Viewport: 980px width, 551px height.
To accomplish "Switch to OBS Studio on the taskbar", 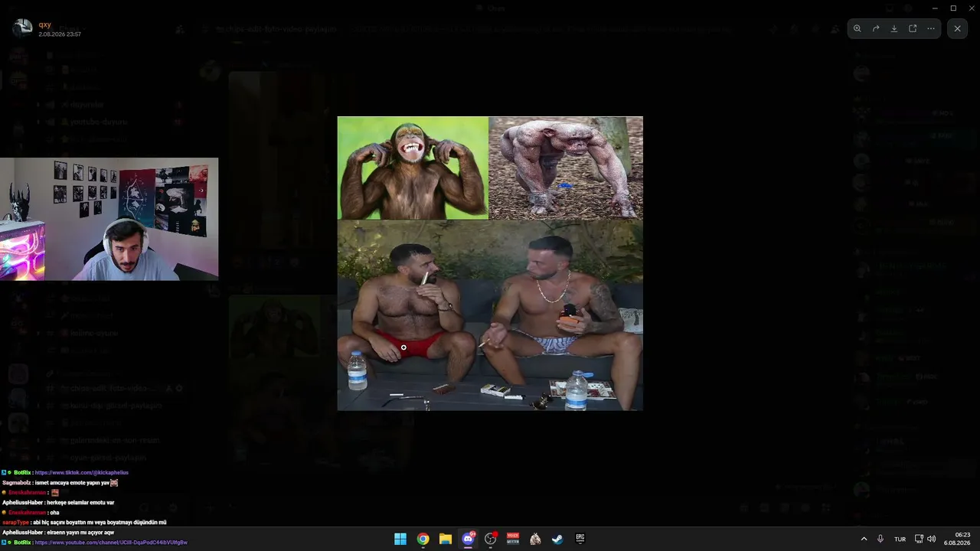I will coord(491,539).
